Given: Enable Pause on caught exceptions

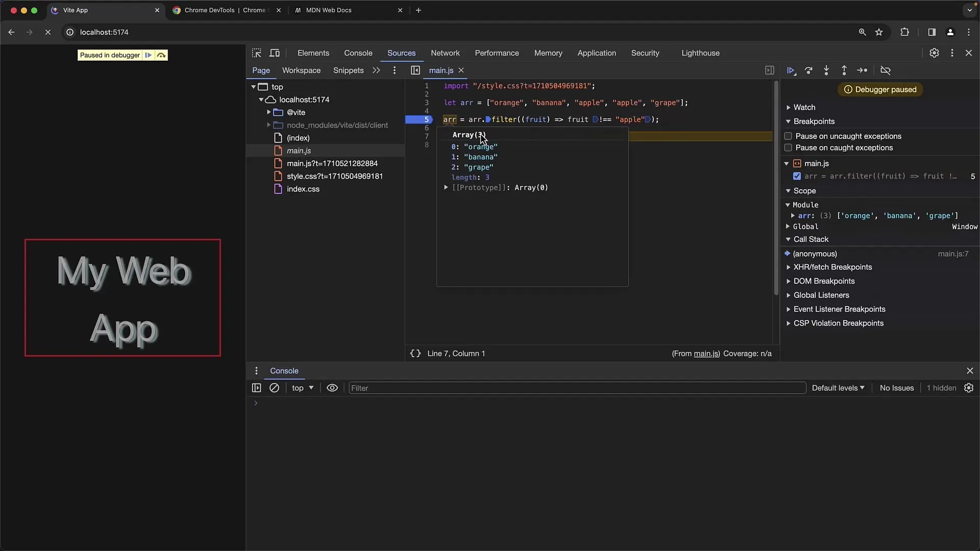Looking at the screenshot, I should [788, 148].
